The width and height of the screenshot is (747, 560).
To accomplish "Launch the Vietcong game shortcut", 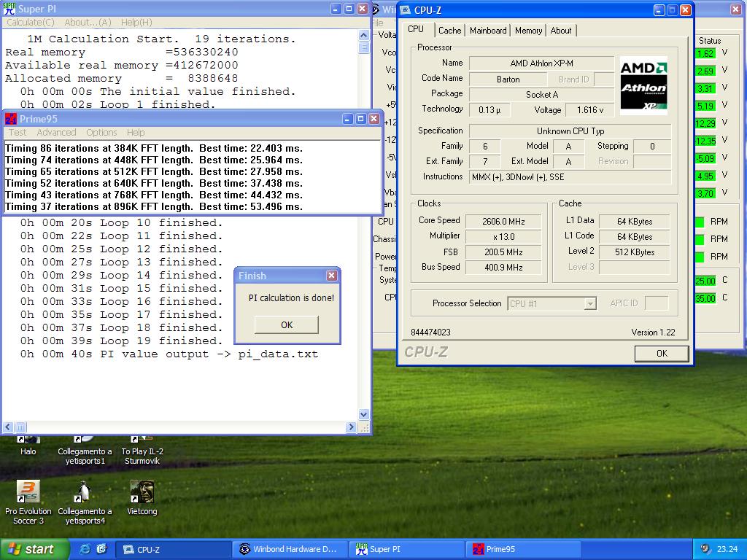I will (x=142, y=497).
